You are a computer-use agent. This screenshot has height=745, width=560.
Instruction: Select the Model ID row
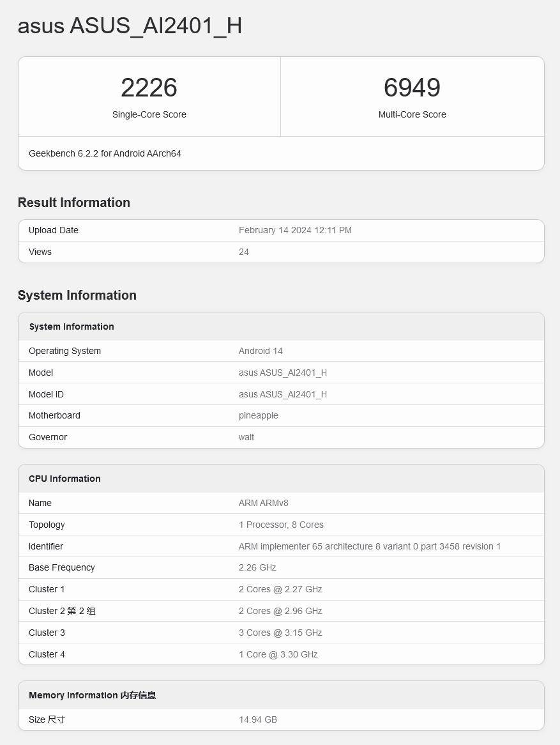(281, 394)
